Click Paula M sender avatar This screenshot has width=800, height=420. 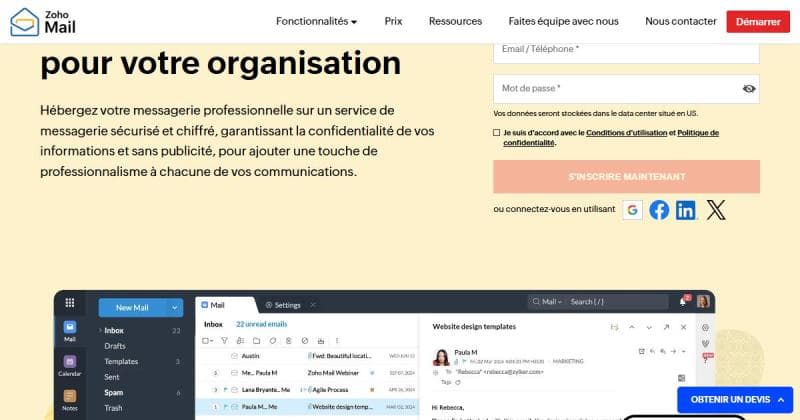pyautogui.click(x=441, y=358)
